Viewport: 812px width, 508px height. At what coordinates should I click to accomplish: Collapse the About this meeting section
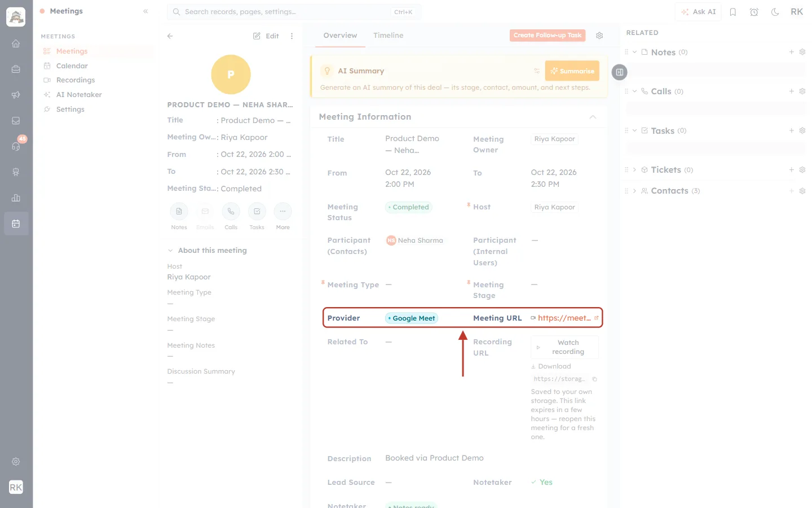point(170,251)
